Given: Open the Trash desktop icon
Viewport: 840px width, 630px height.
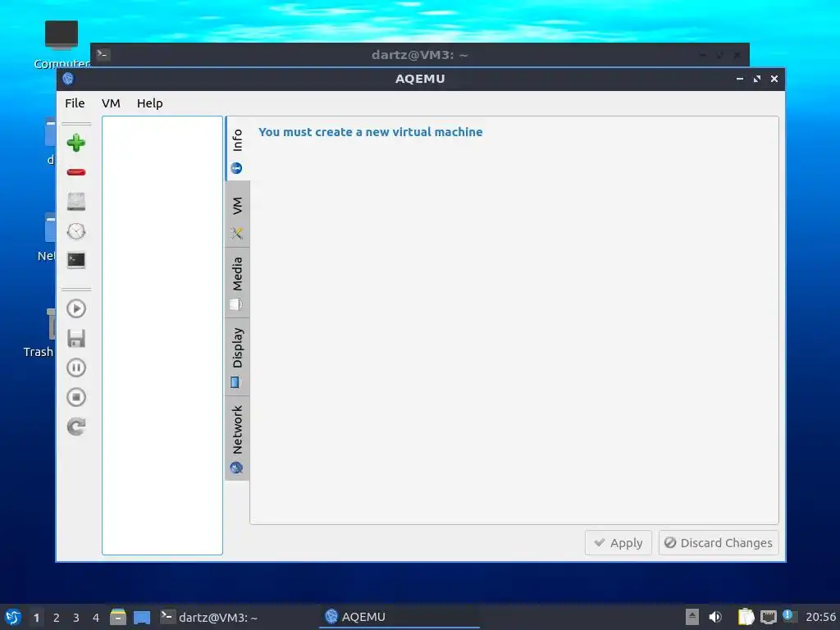Looking at the screenshot, I should click(x=39, y=332).
